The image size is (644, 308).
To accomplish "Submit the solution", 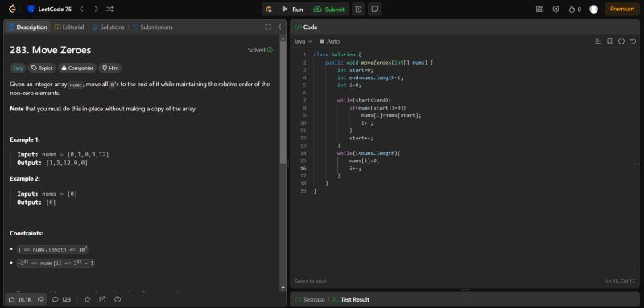I will coord(328,10).
